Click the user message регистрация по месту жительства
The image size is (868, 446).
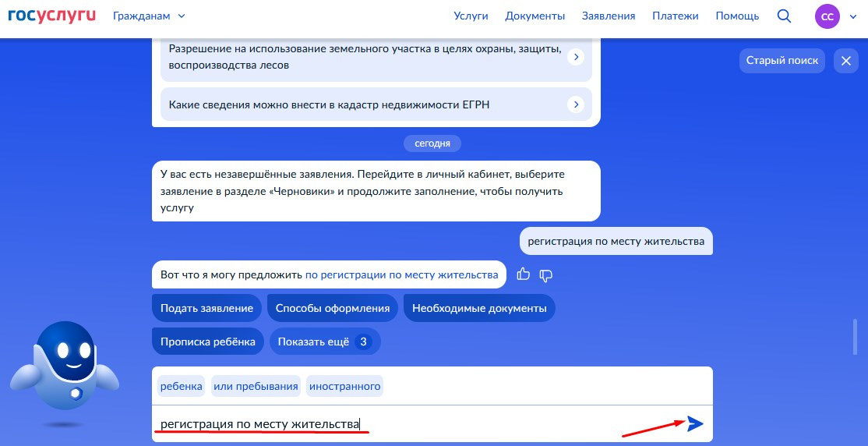point(616,241)
